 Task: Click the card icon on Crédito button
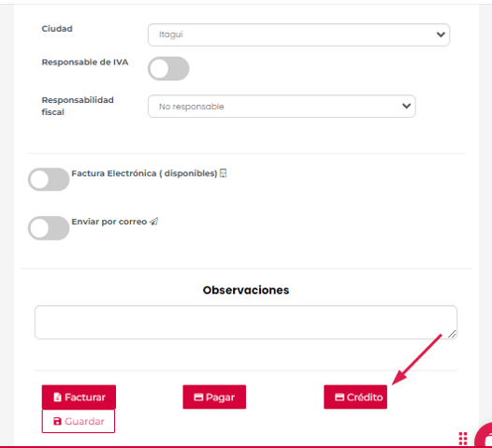pyautogui.click(x=340, y=397)
